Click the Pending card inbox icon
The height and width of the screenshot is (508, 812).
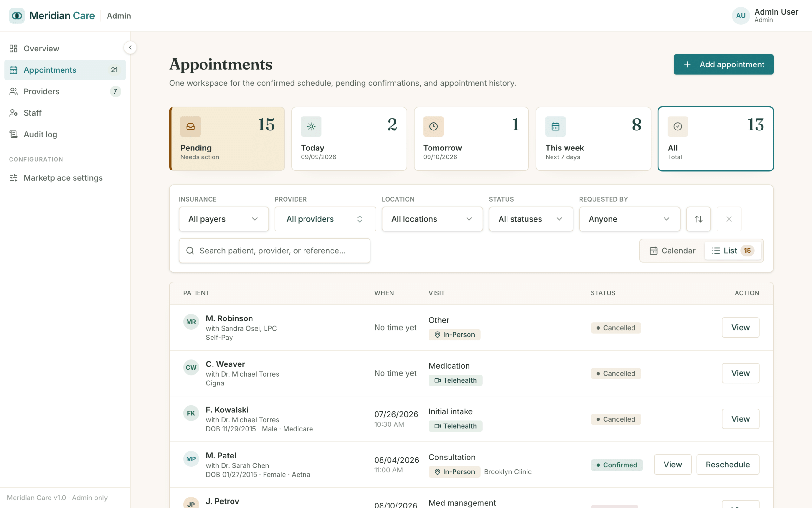coord(191,126)
